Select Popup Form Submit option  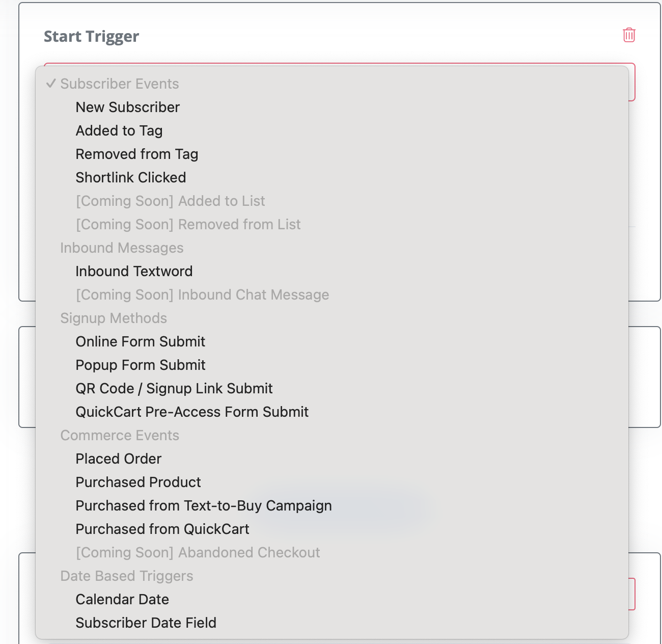(141, 365)
